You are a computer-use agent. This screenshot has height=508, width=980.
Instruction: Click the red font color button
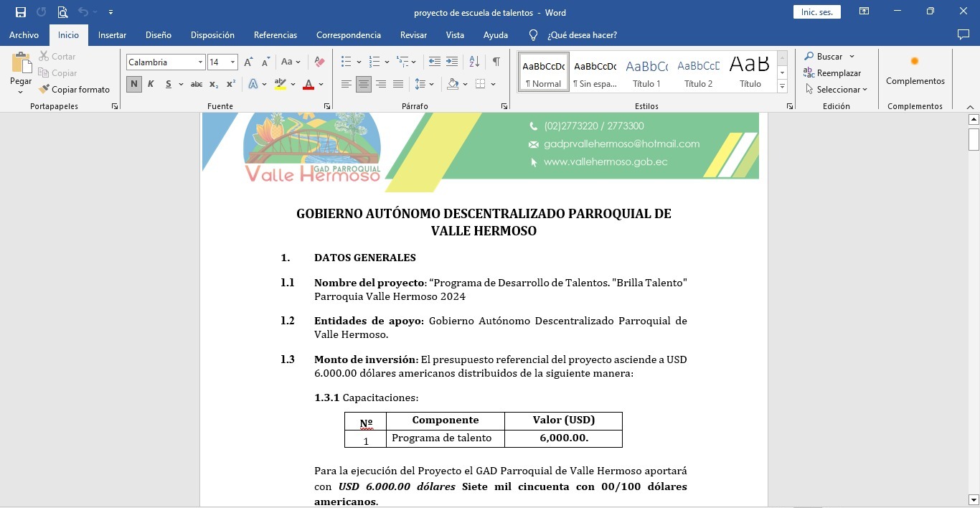(x=308, y=85)
